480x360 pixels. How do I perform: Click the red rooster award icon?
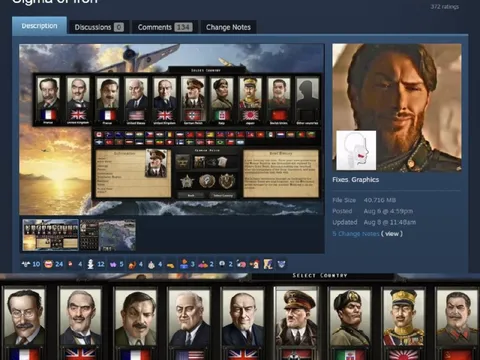click(x=255, y=264)
